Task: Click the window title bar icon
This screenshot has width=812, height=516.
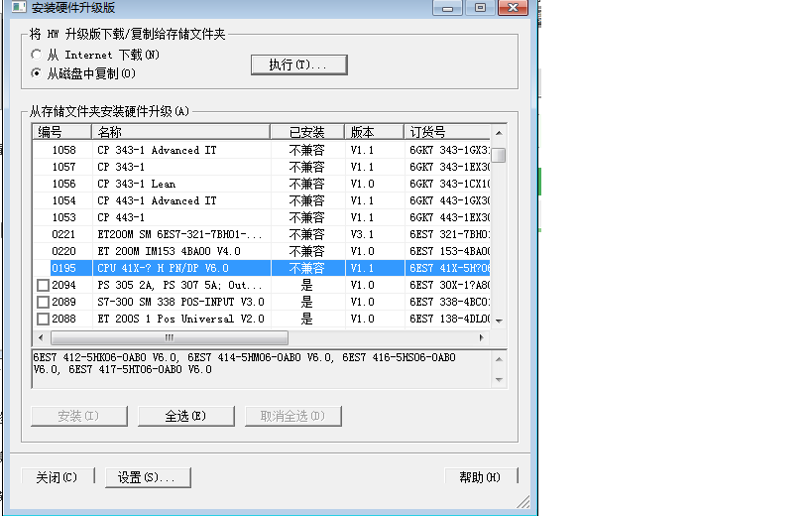Action: [19, 7]
